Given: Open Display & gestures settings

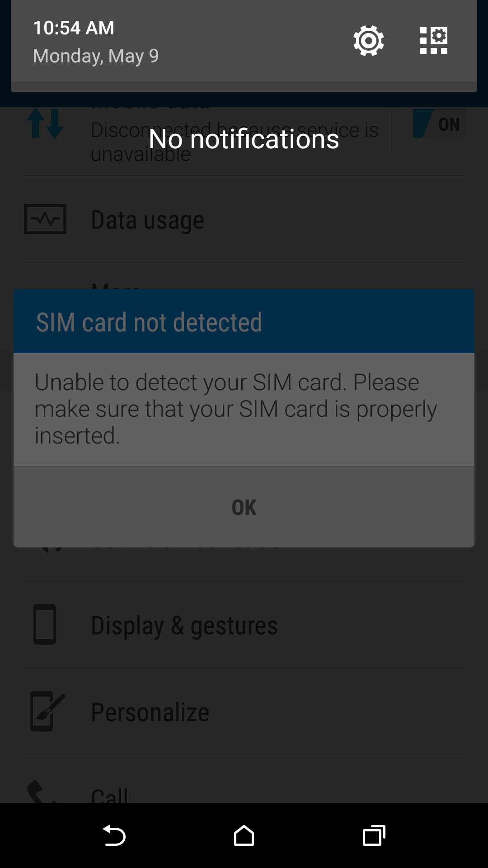Looking at the screenshot, I should click(244, 624).
